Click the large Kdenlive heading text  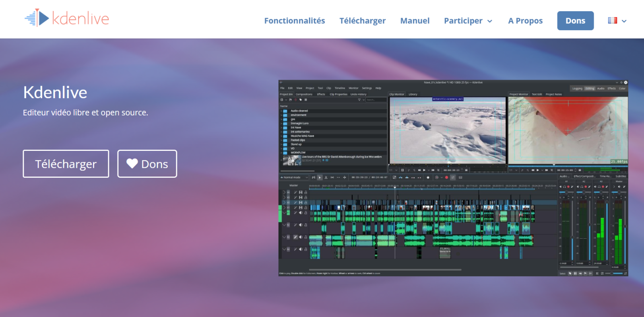point(55,92)
